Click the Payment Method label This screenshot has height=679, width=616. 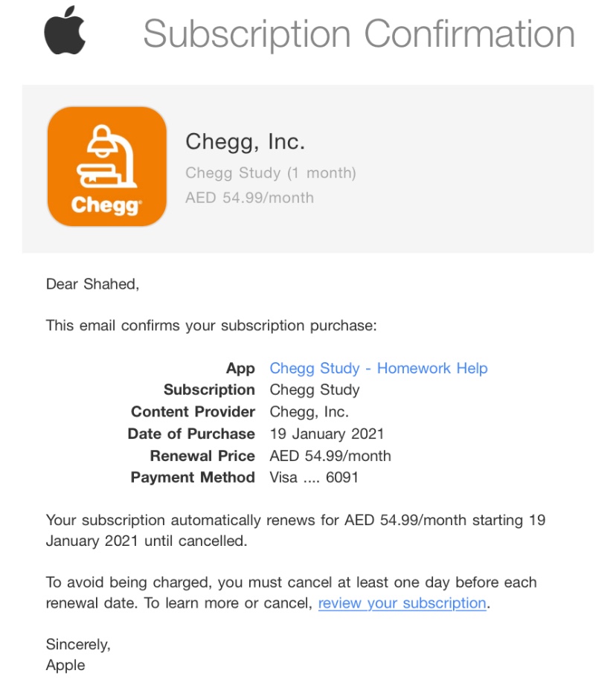click(x=193, y=477)
